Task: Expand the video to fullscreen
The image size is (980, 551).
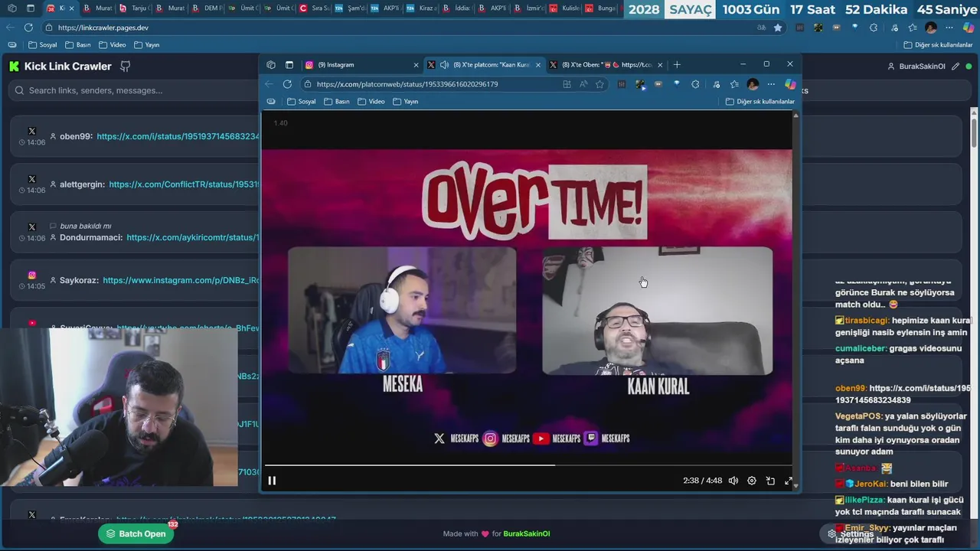Action: click(789, 481)
